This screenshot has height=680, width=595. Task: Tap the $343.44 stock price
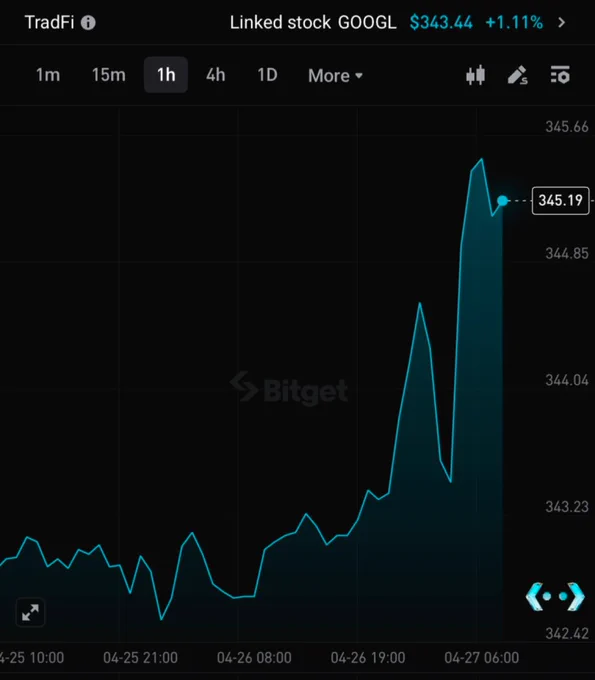point(441,23)
